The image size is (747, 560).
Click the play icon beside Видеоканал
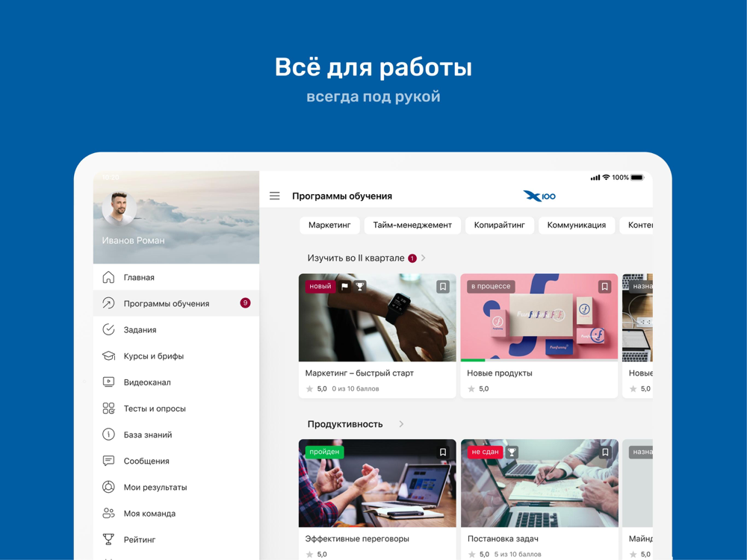pyautogui.click(x=108, y=382)
